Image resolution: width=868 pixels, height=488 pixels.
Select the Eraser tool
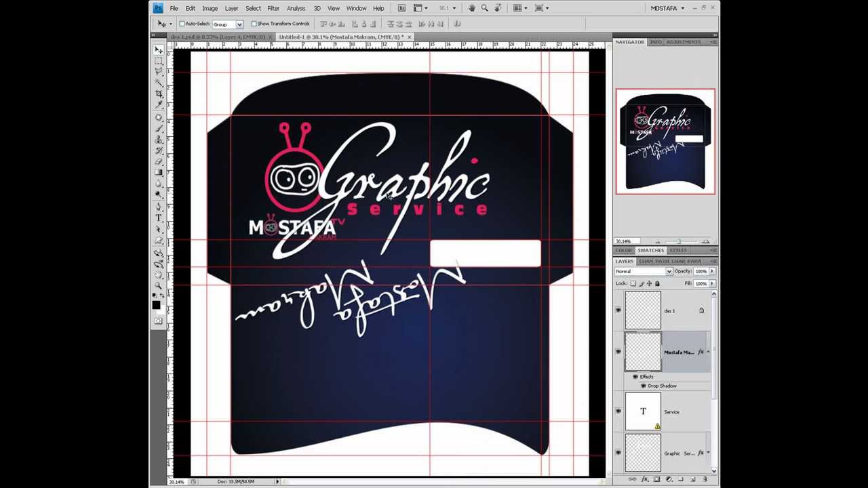159,161
